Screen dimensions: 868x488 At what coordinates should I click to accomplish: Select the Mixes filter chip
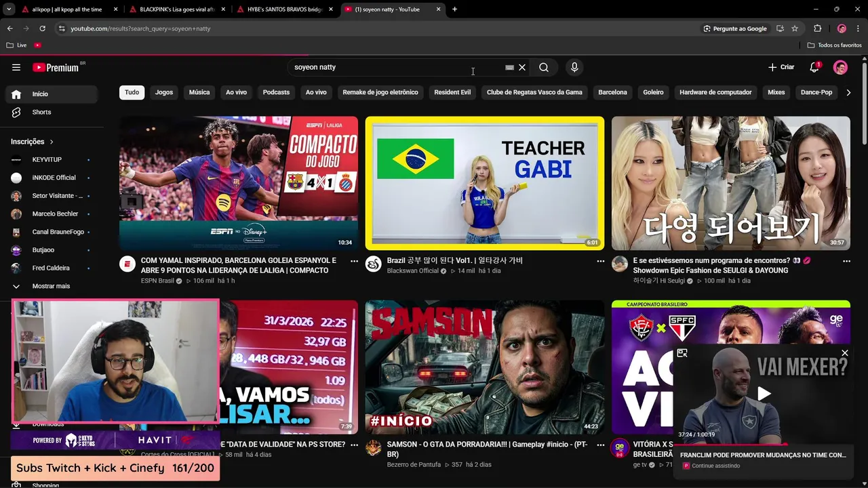point(776,92)
